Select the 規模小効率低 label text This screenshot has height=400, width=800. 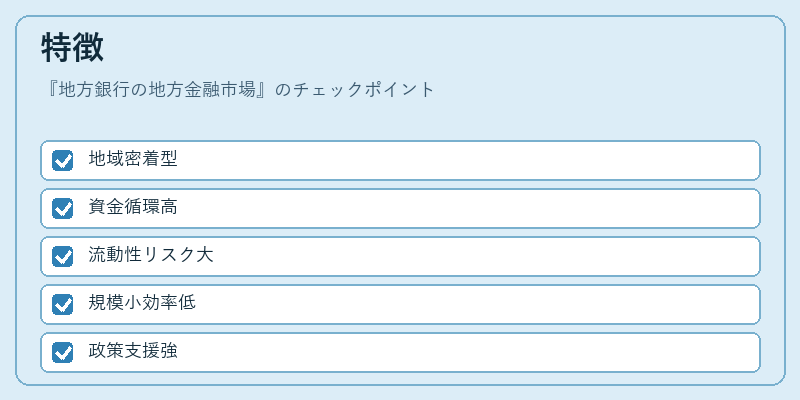tap(142, 303)
